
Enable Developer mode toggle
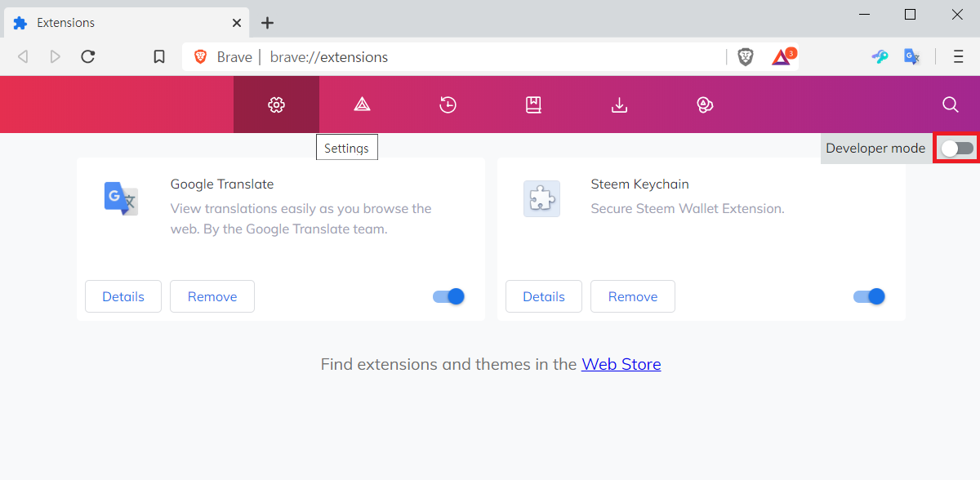[x=957, y=149]
